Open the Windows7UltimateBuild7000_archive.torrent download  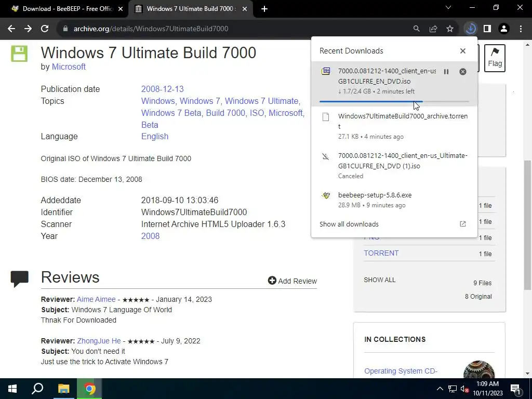click(394, 126)
